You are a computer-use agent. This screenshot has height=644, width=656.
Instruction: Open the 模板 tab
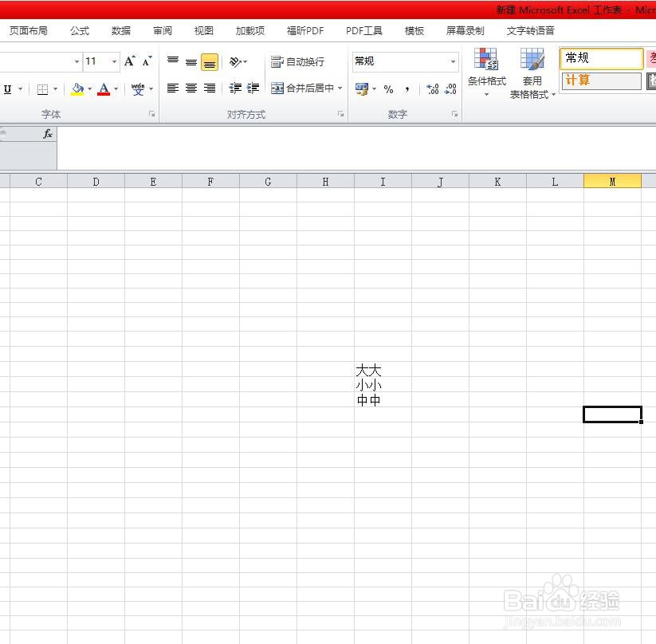tap(414, 30)
